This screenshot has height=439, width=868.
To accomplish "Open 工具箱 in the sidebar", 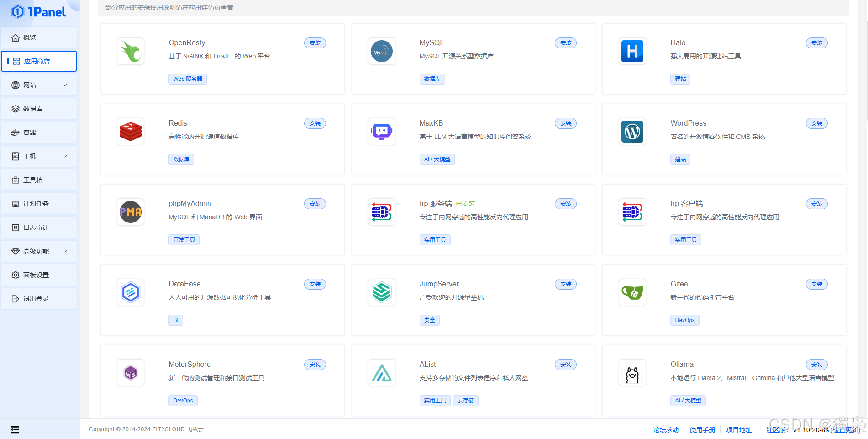I will point(39,180).
